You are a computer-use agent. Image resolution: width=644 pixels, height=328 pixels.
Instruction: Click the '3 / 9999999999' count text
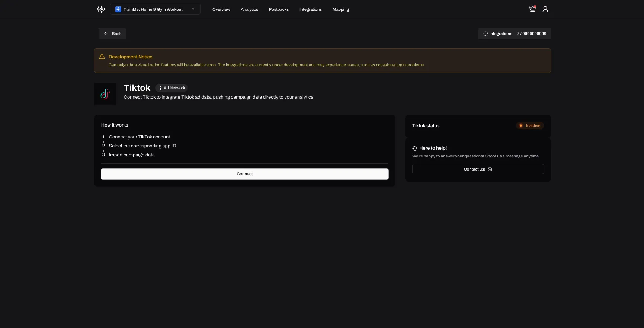(x=532, y=34)
